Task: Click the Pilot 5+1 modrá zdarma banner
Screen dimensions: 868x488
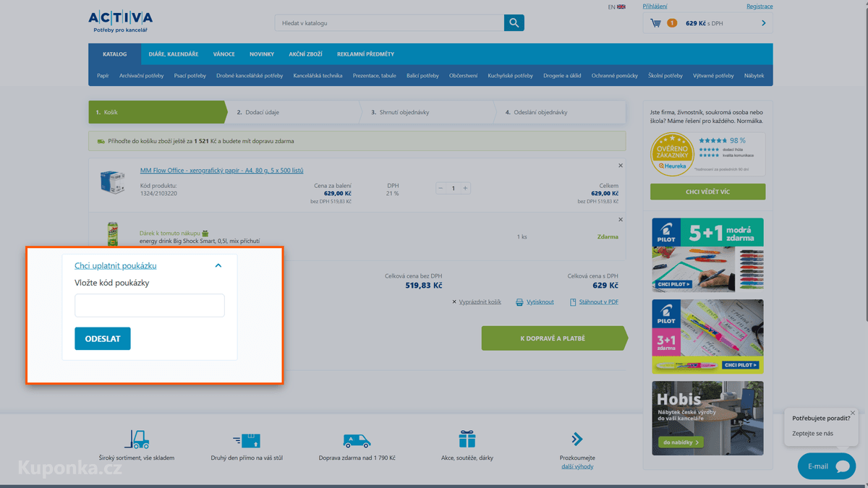Action: (707, 255)
